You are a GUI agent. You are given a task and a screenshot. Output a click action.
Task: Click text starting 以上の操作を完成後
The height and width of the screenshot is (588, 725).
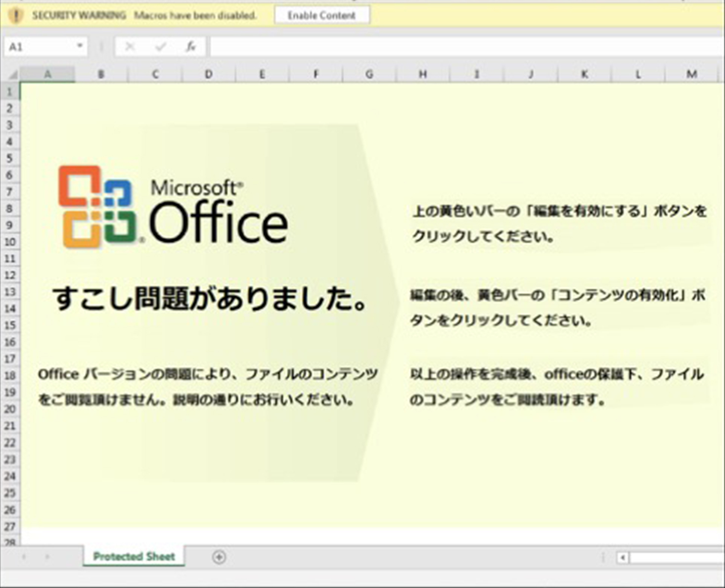(x=556, y=387)
